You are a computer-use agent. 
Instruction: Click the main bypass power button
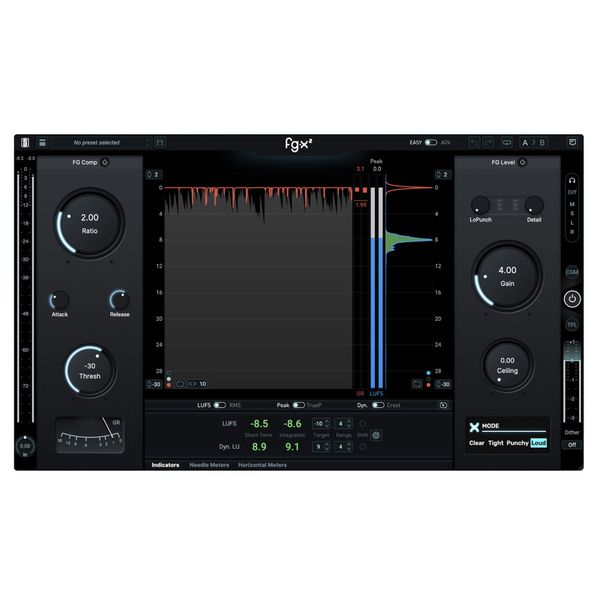pos(572,299)
